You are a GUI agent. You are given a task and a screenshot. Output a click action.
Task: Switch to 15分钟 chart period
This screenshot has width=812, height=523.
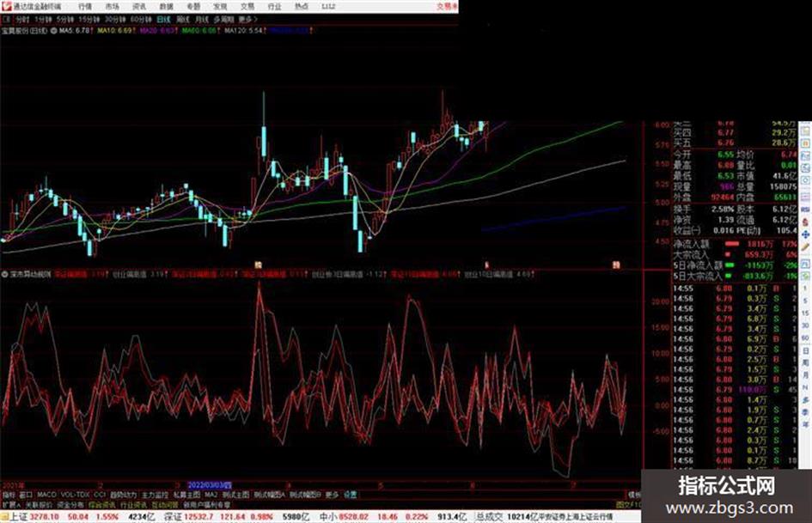[x=89, y=20]
